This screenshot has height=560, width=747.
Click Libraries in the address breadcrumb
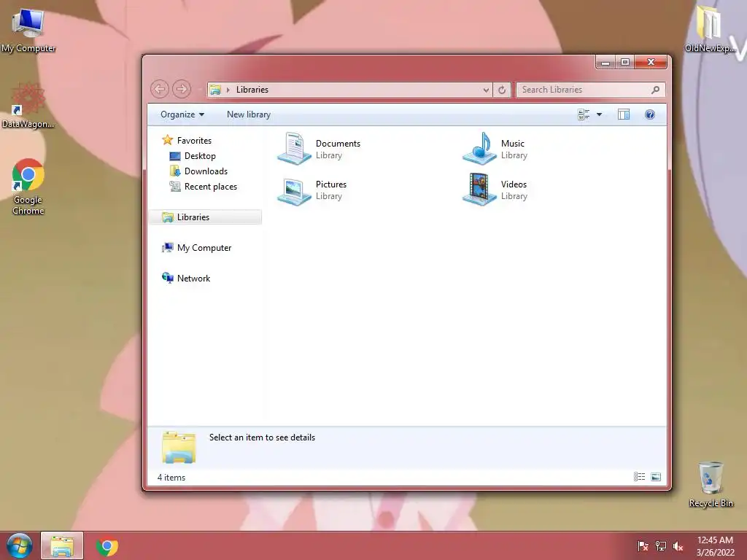click(252, 90)
